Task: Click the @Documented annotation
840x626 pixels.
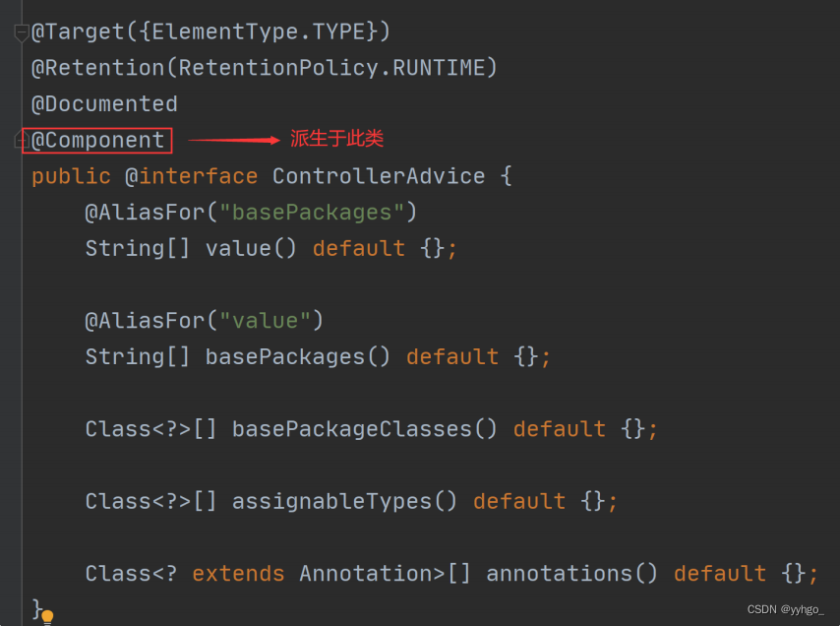Action: pyautogui.click(x=104, y=104)
